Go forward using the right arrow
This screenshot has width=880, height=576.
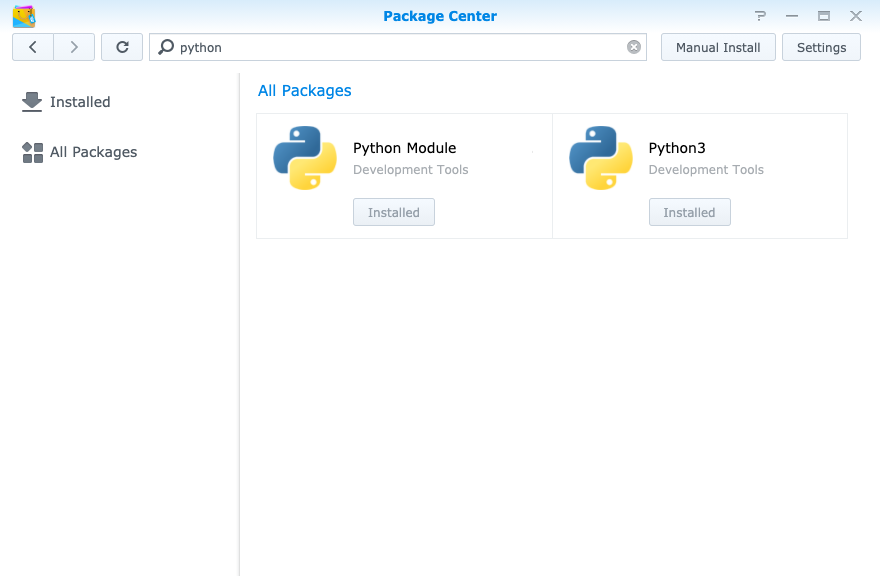point(74,47)
